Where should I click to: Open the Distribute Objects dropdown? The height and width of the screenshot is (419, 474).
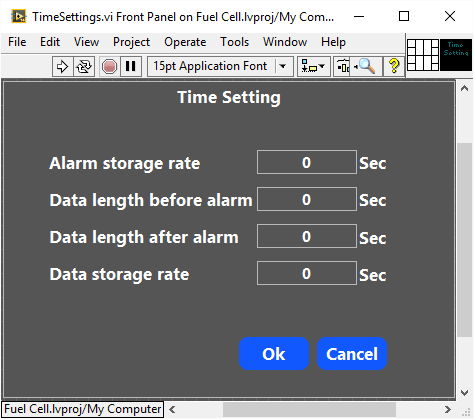pos(342,66)
